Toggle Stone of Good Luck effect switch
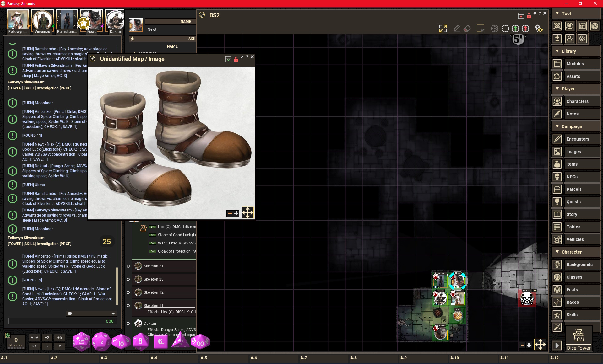603x364 pixels. coord(153,235)
